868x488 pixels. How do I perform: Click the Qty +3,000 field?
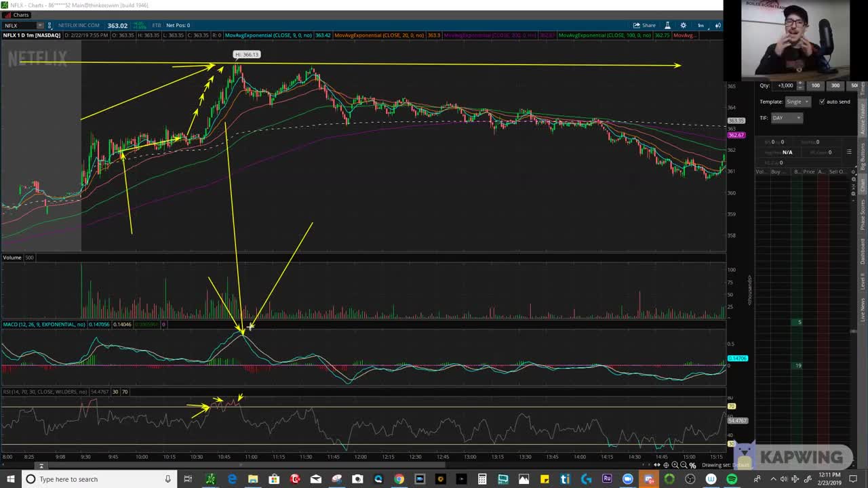pyautogui.click(x=785, y=85)
